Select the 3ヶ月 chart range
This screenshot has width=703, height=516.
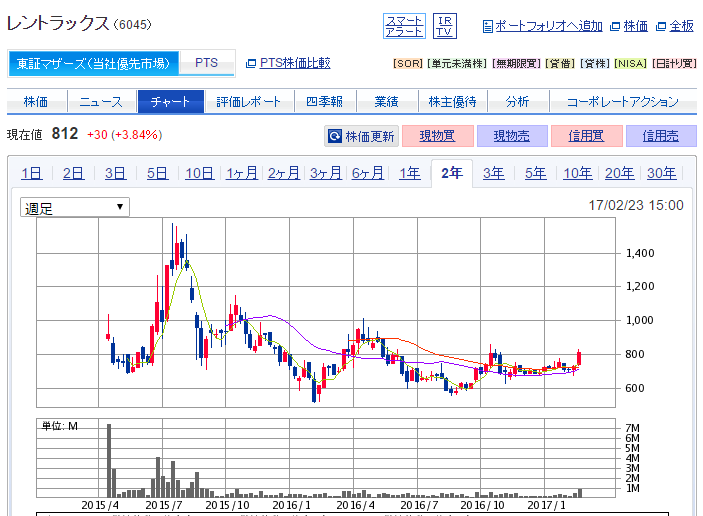click(x=325, y=173)
